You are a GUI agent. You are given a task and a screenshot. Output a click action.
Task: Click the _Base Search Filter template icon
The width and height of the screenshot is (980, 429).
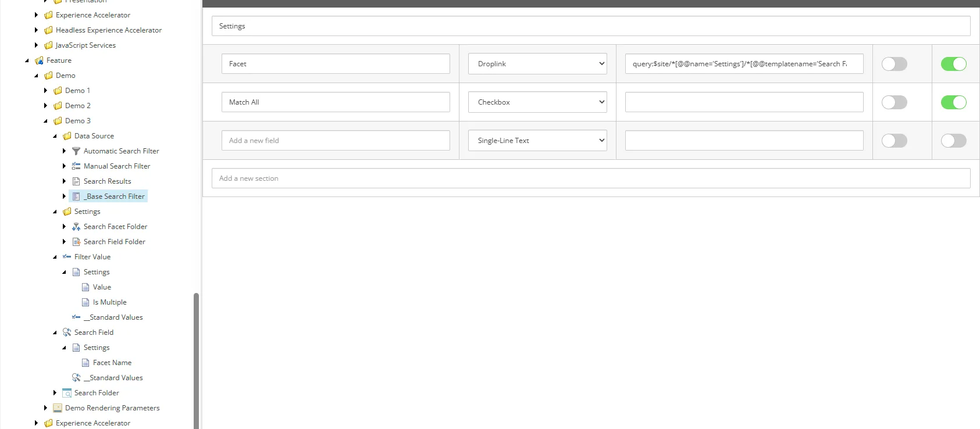pos(76,196)
